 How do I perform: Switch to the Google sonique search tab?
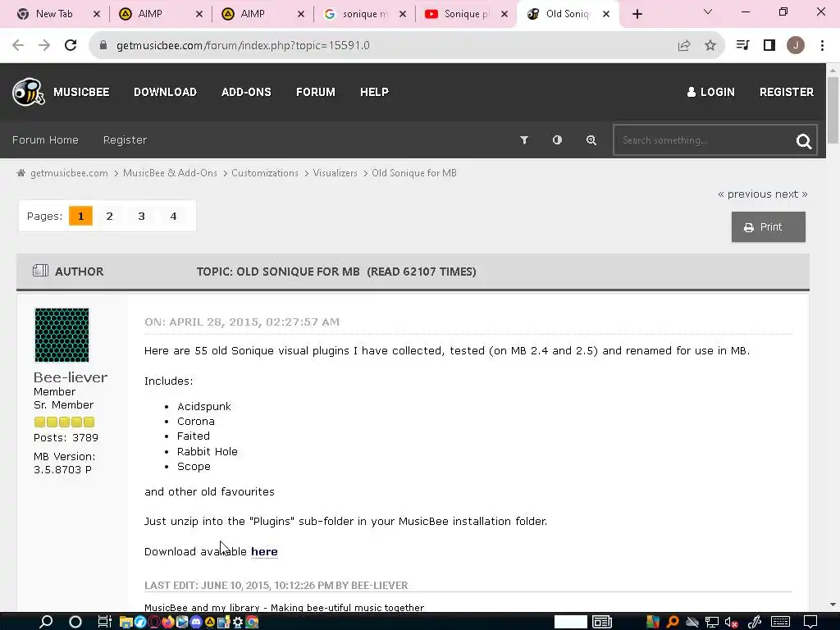[x=364, y=14]
